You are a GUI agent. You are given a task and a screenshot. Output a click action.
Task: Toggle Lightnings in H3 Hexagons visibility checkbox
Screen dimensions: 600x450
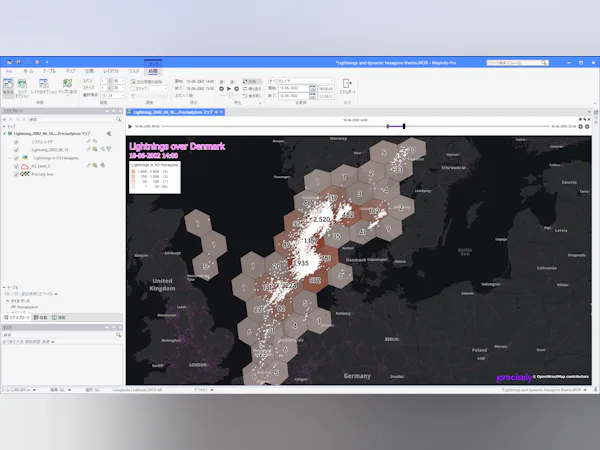coord(16,158)
